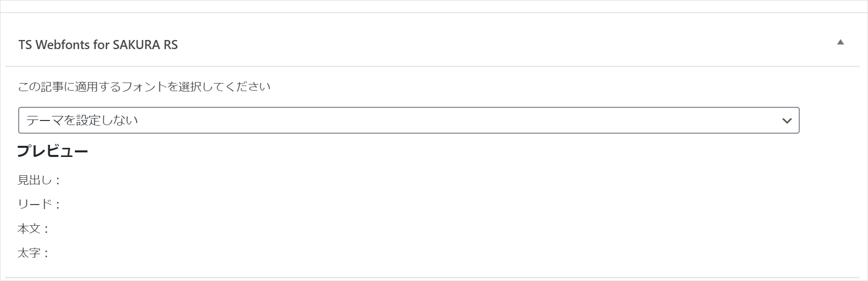Click the blank preview area beside '太字：'

(303, 253)
